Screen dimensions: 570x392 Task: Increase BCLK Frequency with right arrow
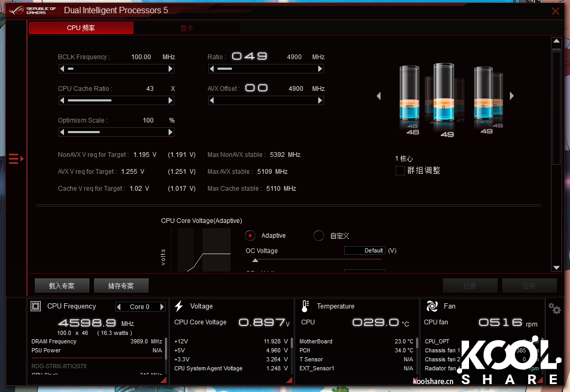(x=170, y=69)
